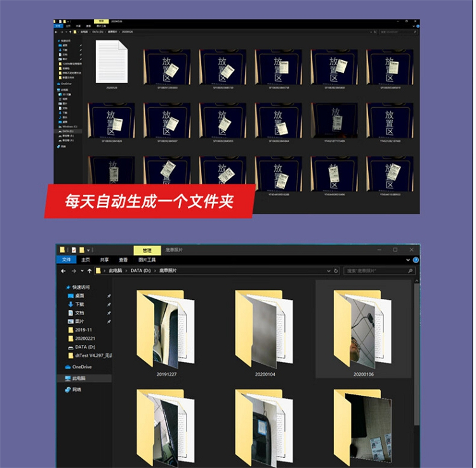Open the OneDrive item in lower sidebar

[81, 367]
